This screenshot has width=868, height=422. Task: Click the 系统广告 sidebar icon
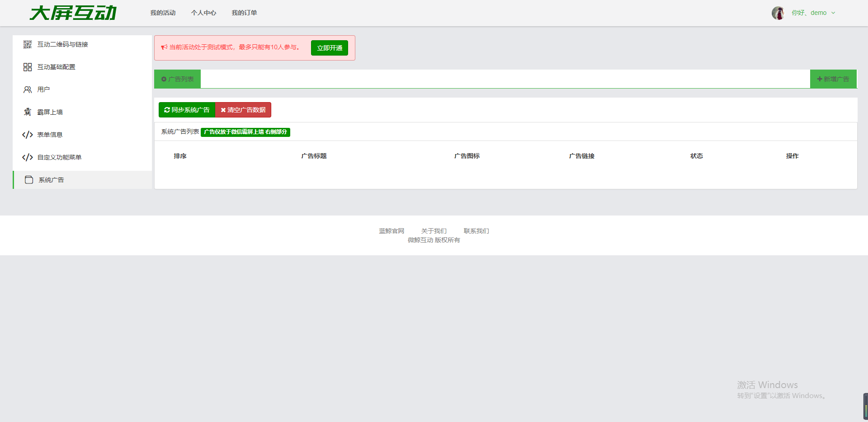pyautogui.click(x=29, y=180)
